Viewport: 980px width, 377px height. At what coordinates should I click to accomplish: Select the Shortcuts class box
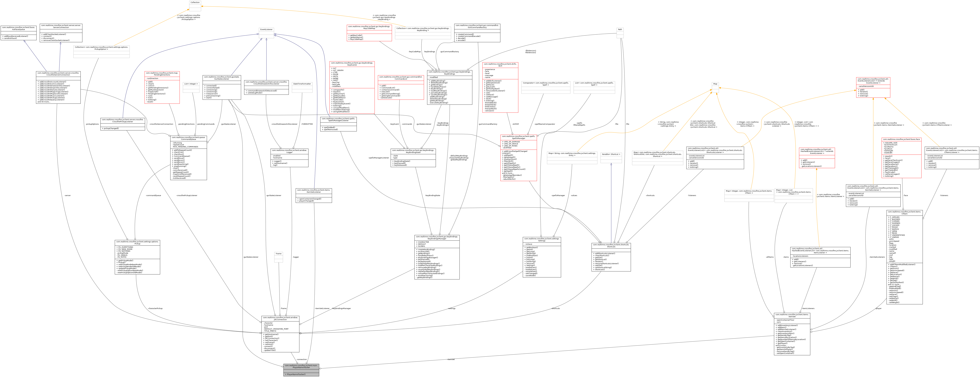[611, 257]
